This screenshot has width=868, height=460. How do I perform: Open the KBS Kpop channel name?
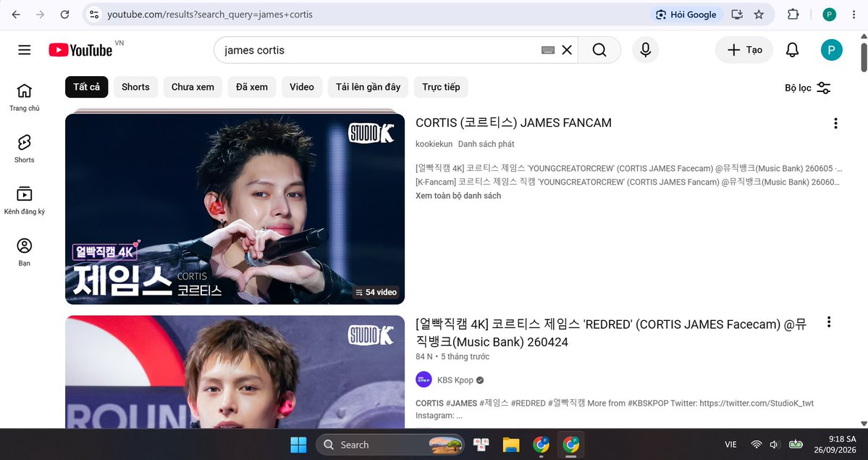click(x=455, y=380)
